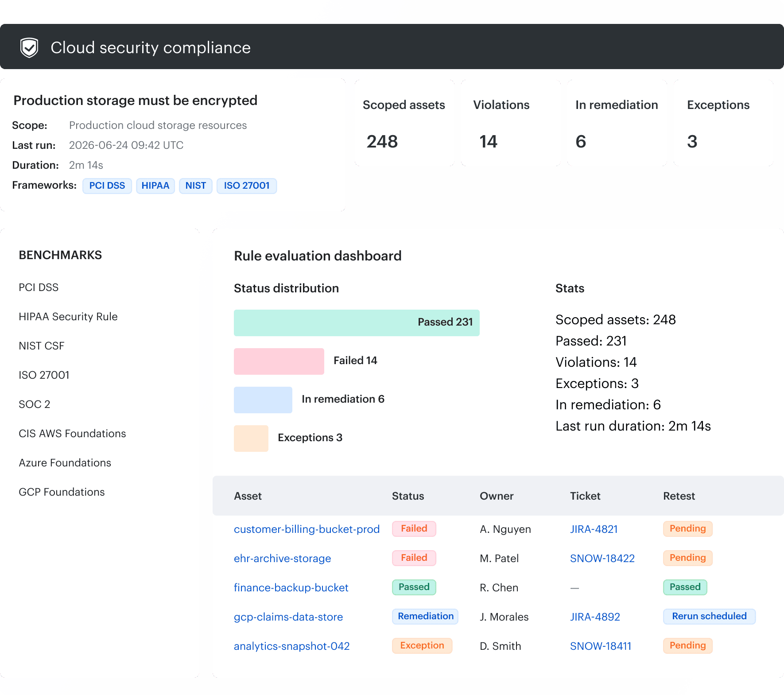Open HIPAA Security Rule benchmark

(68, 317)
